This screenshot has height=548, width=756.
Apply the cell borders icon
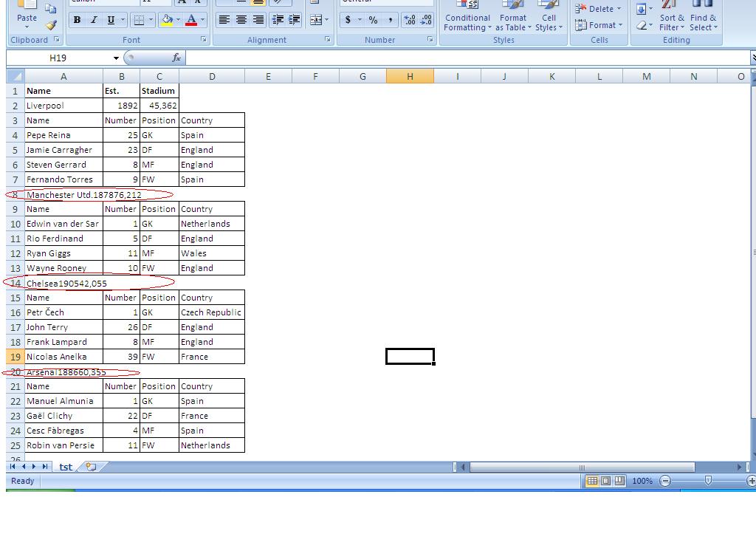(x=139, y=20)
